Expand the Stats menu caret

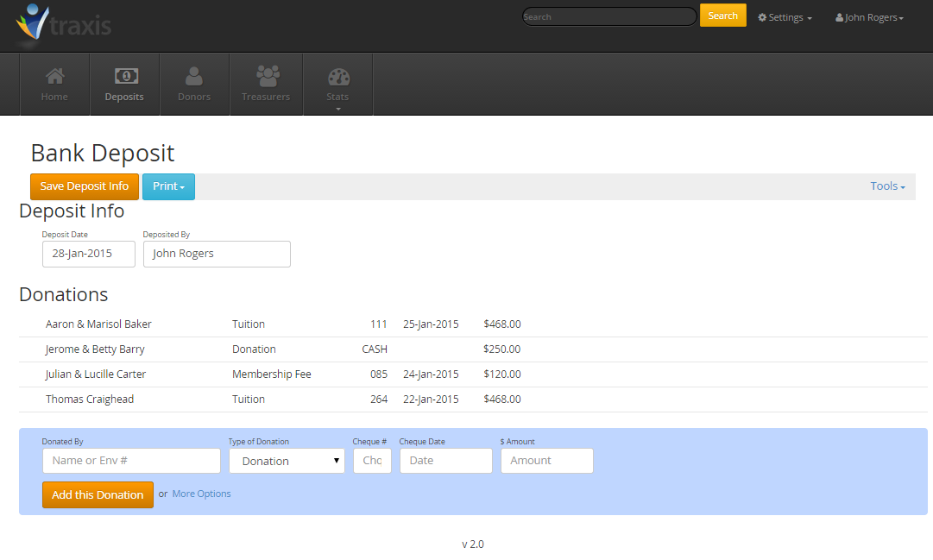[338, 109]
